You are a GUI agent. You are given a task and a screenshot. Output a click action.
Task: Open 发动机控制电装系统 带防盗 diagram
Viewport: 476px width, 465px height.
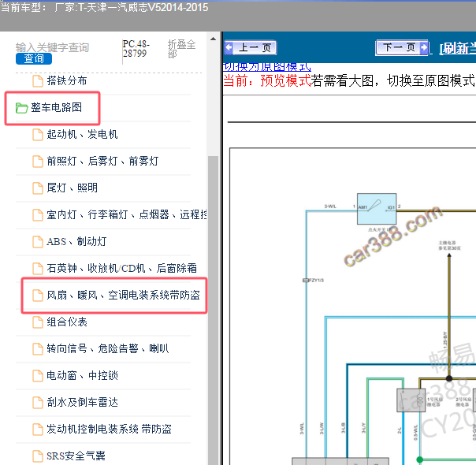pos(109,429)
